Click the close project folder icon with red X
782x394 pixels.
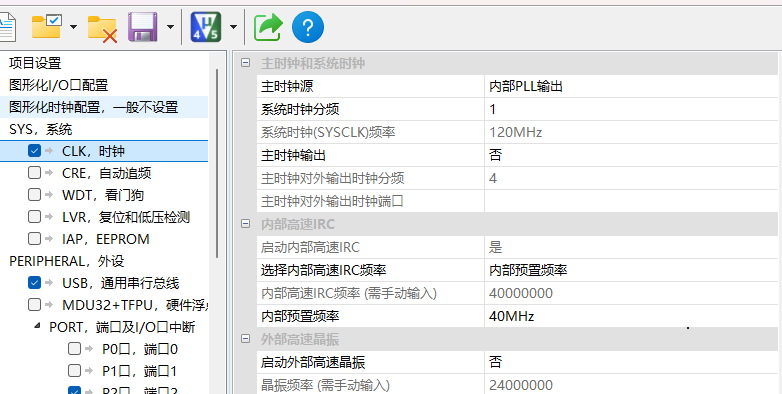coord(102,28)
